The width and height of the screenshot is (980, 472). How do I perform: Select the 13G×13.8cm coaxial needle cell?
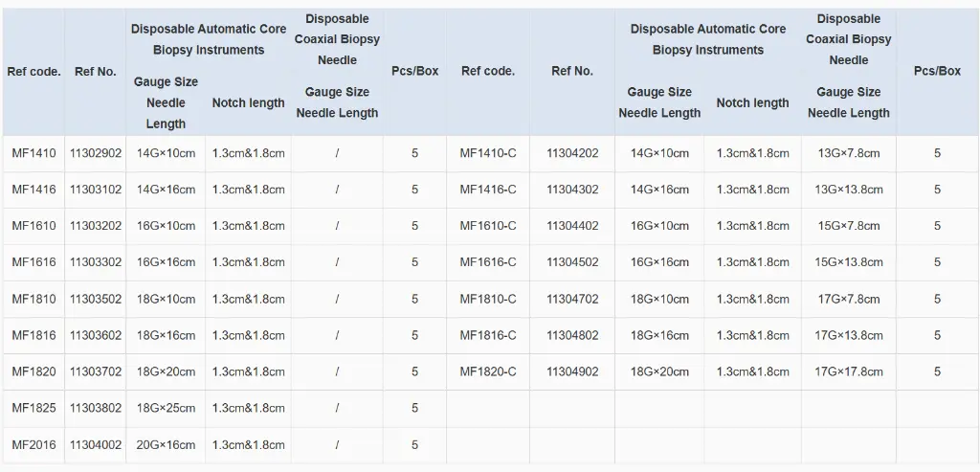coord(848,190)
